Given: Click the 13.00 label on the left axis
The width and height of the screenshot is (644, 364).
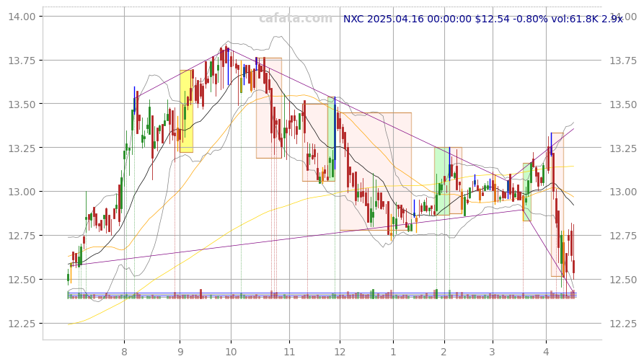Looking at the screenshot, I should pyautogui.click(x=22, y=192).
